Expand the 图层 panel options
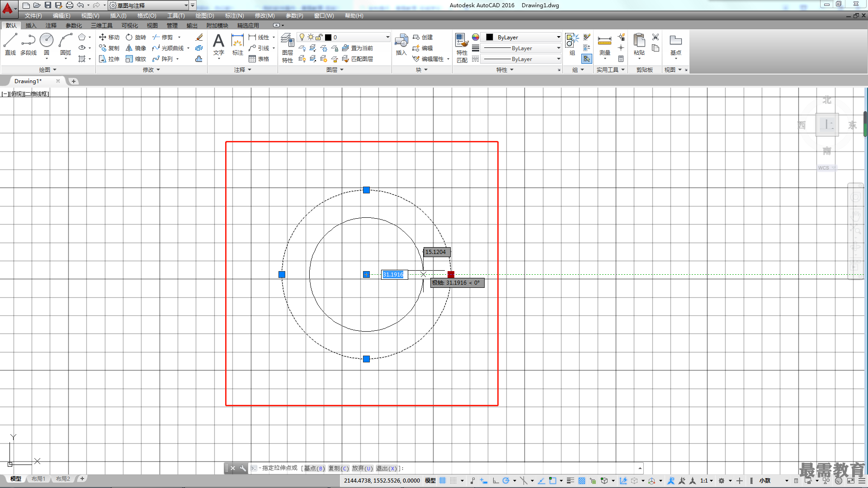This screenshot has height=488, width=868. (335, 70)
